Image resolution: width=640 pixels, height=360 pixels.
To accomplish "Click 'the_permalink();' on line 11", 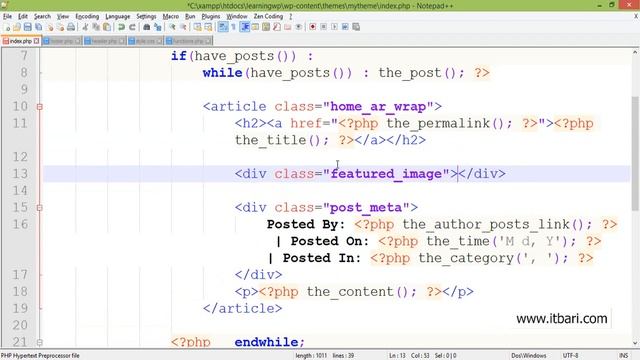I will tap(449, 124).
